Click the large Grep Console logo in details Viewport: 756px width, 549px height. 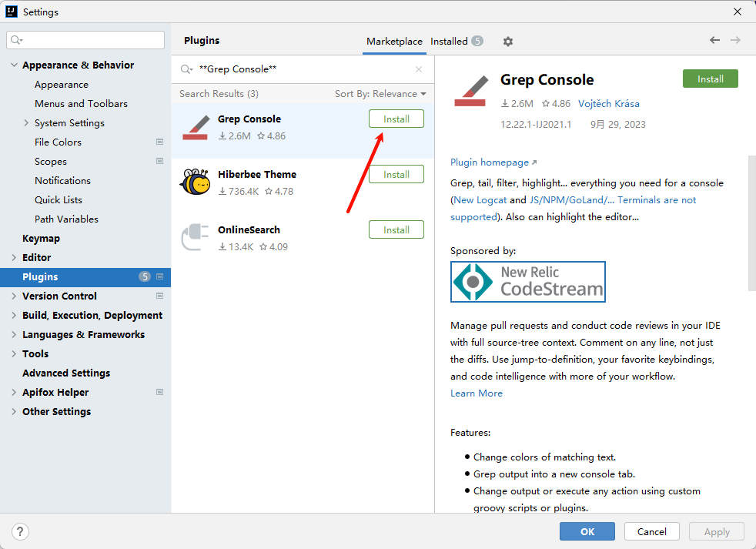point(470,92)
